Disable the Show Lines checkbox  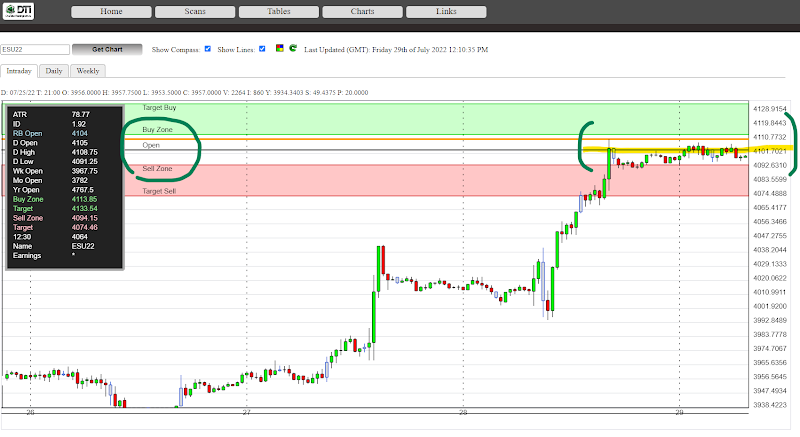click(x=262, y=48)
